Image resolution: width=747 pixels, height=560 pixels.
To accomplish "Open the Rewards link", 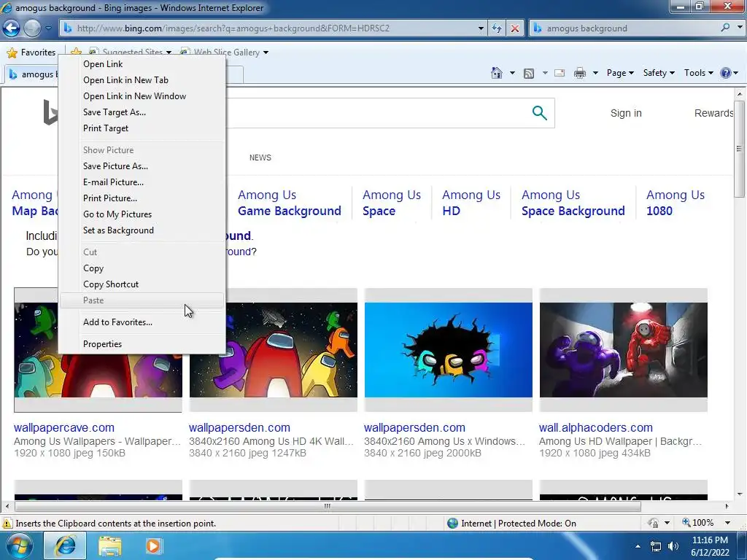I will [x=713, y=113].
